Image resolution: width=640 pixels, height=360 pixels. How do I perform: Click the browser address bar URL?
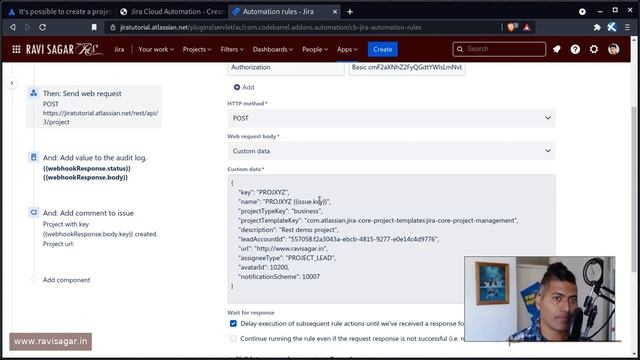[x=271, y=27]
